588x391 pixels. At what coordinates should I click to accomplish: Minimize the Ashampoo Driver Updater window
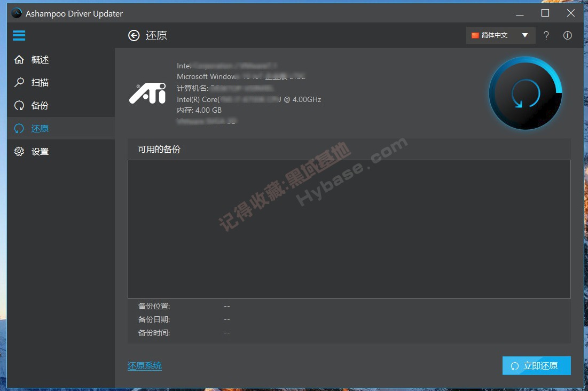[x=520, y=13]
